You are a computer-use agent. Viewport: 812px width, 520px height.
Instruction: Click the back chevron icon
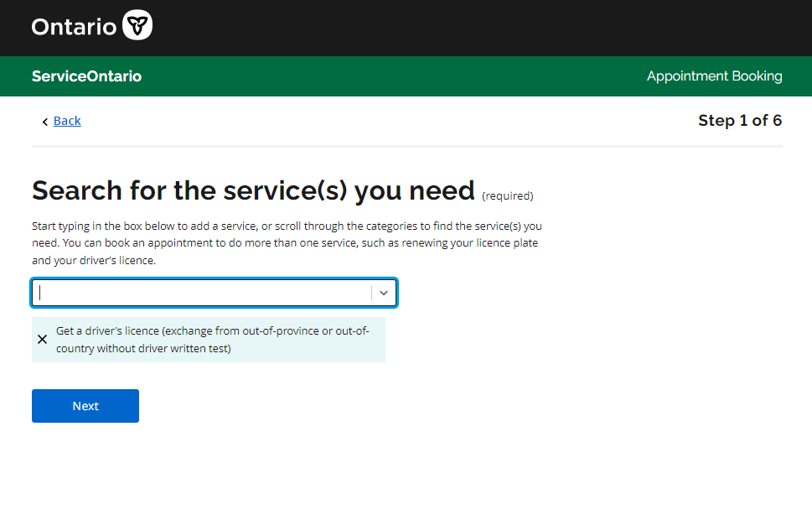(45, 122)
